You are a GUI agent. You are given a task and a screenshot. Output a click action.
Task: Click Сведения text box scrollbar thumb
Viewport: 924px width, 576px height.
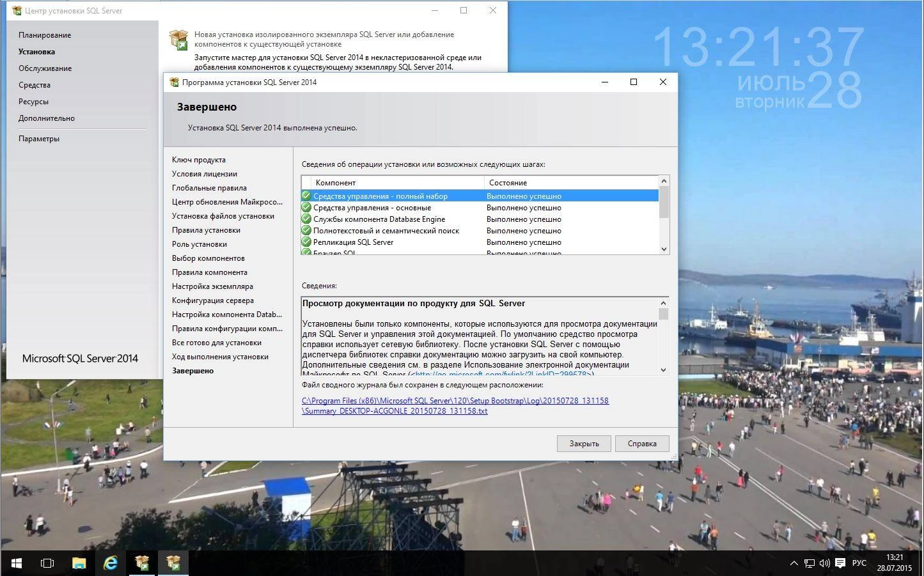tap(663, 314)
